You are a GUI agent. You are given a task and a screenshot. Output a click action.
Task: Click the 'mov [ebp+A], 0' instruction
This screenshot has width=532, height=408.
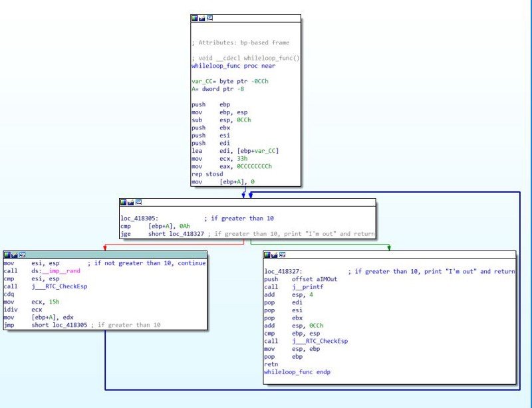pos(223,182)
